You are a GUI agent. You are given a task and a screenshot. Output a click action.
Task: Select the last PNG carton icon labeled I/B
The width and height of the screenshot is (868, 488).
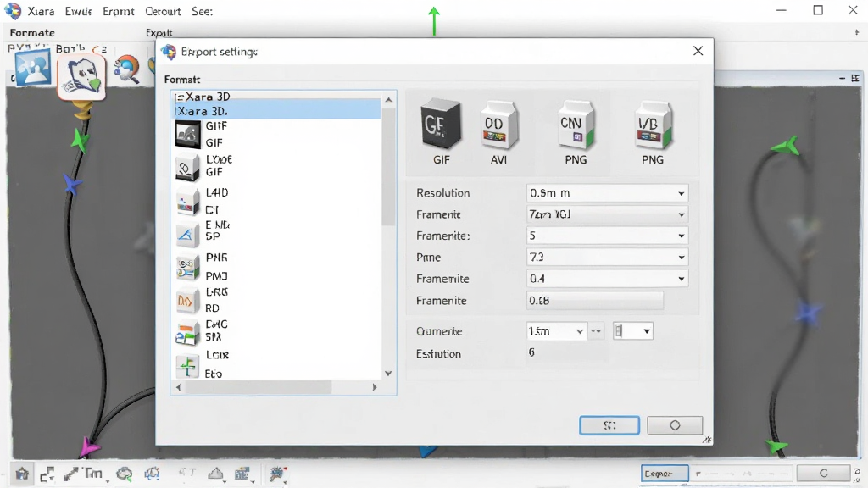point(653,125)
